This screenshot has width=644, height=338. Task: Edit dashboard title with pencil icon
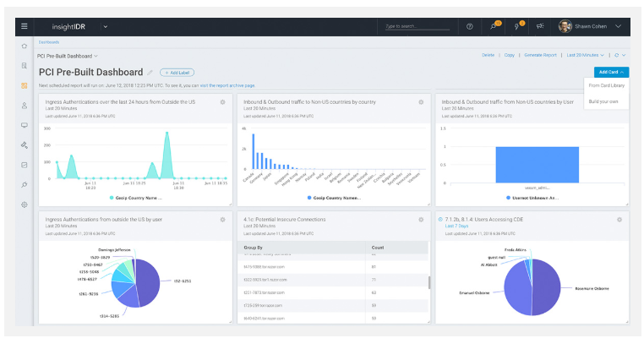pyautogui.click(x=150, y=73)
